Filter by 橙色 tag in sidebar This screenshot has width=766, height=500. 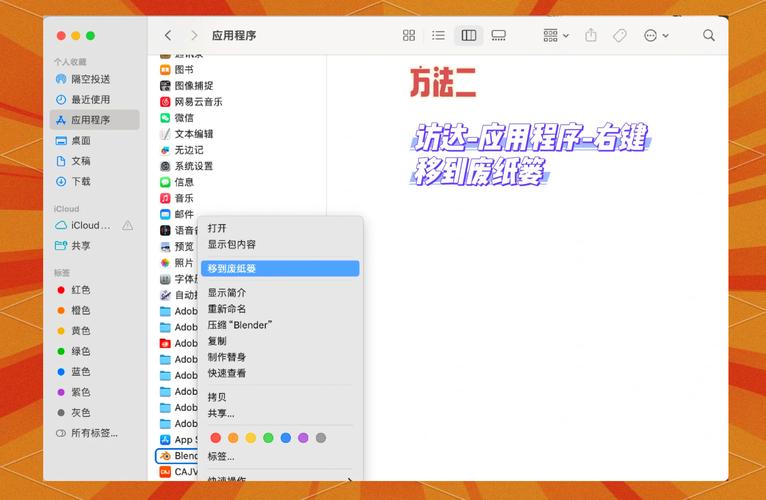[x=94, y=310]
